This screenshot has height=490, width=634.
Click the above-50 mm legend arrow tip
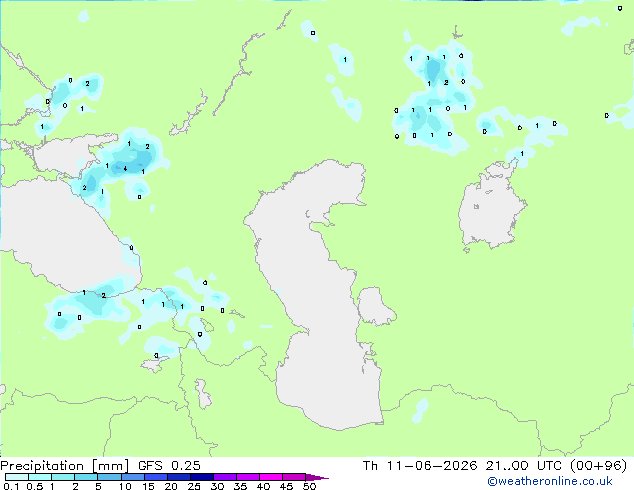(x=317, y=477)
